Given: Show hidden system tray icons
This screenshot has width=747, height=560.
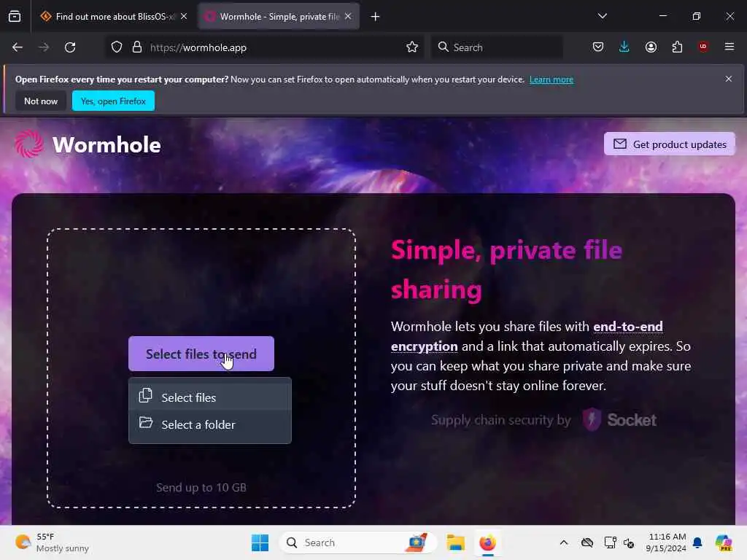Looking at the screenshot, I should tap(564, 542).
